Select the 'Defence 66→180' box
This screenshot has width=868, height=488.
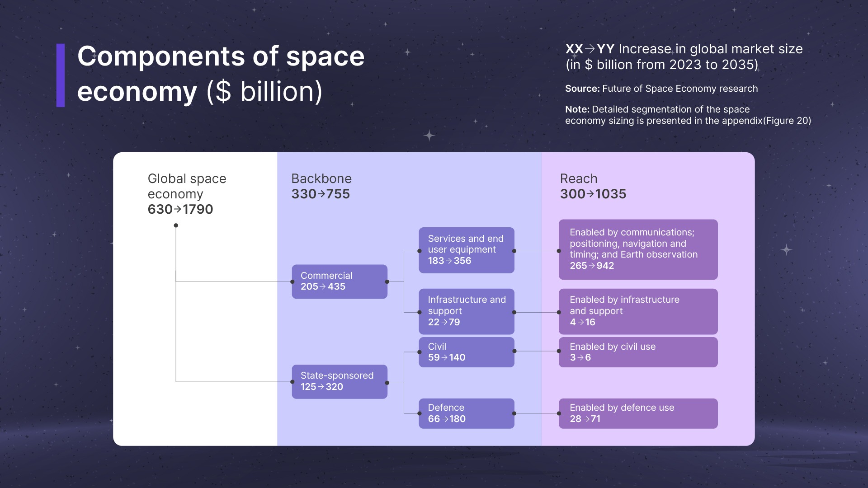[x=467, y=413]
